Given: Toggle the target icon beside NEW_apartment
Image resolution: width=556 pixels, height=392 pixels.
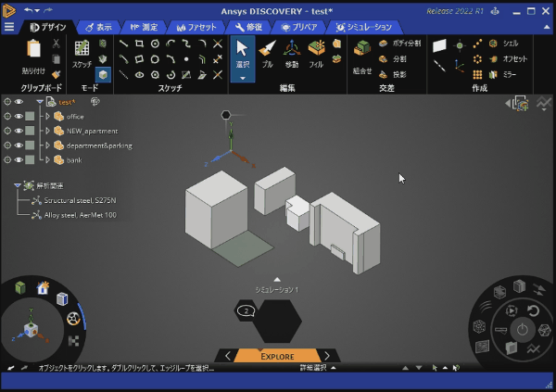Looking at the screenshot, I should [7, 131].
